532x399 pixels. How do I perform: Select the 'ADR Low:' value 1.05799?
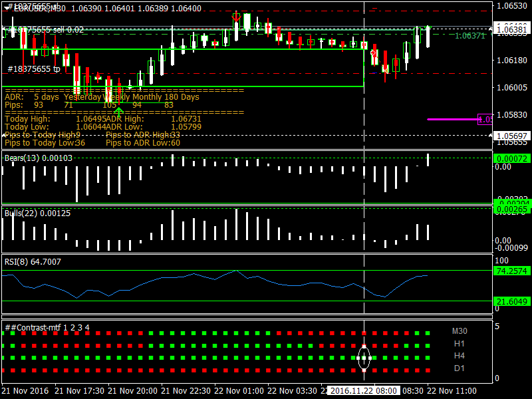tap(186, 127)
